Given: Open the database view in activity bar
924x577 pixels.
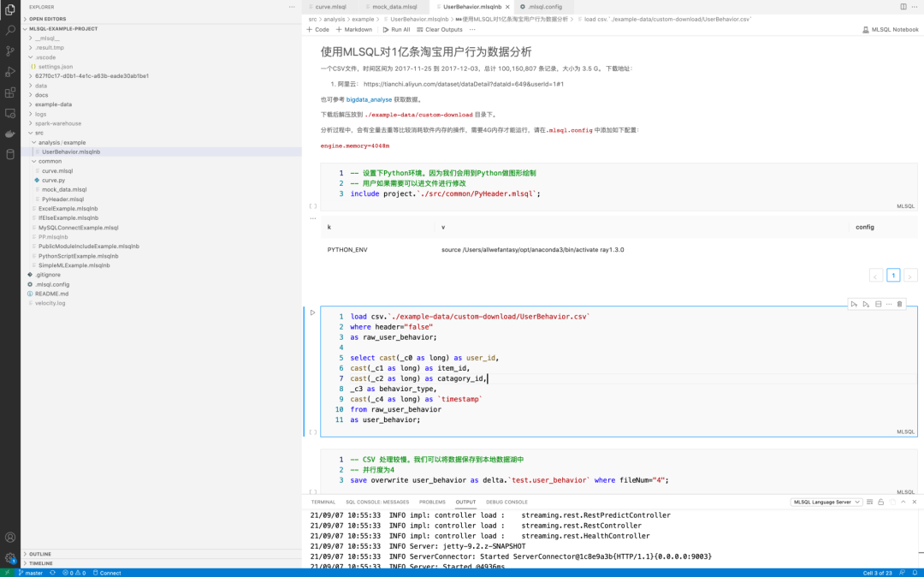Looking at the screenshot, I should (10, 154).
